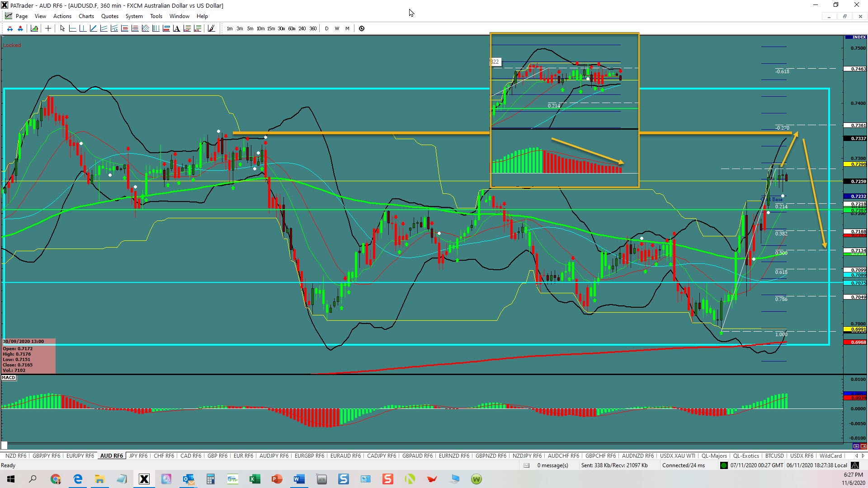The width and height of the screenshot is (868, 488).
Task: Open Google Chrome from the taskbar
Action: 56,479
